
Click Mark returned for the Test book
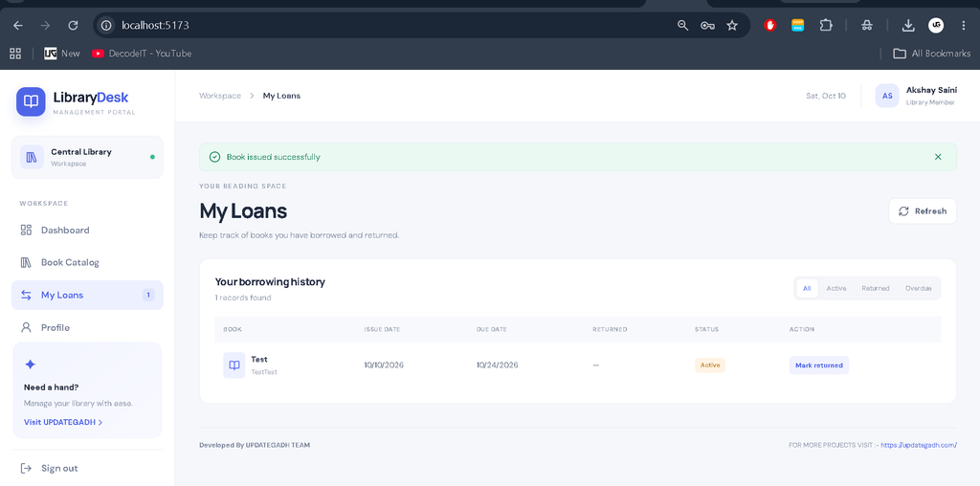(819, 365)
